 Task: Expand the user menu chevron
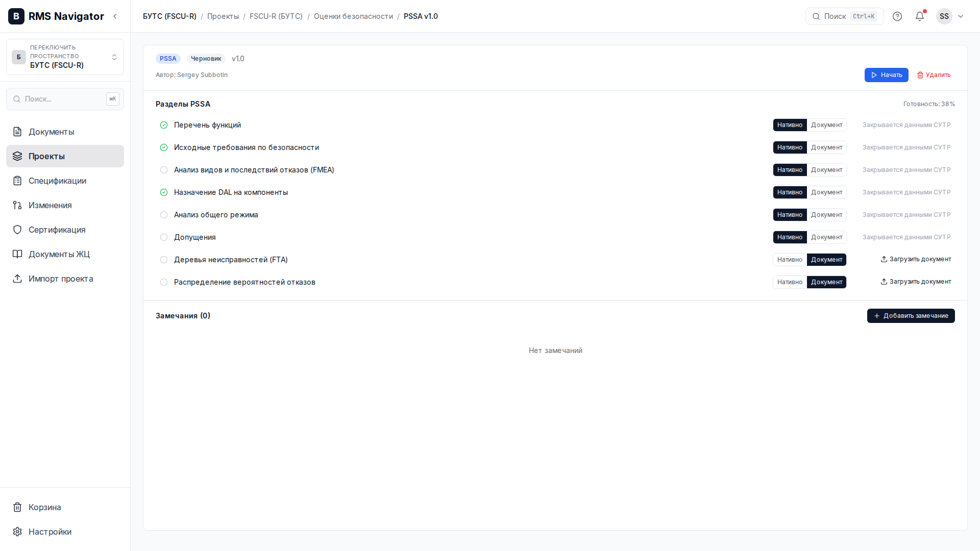click(961, 16)
